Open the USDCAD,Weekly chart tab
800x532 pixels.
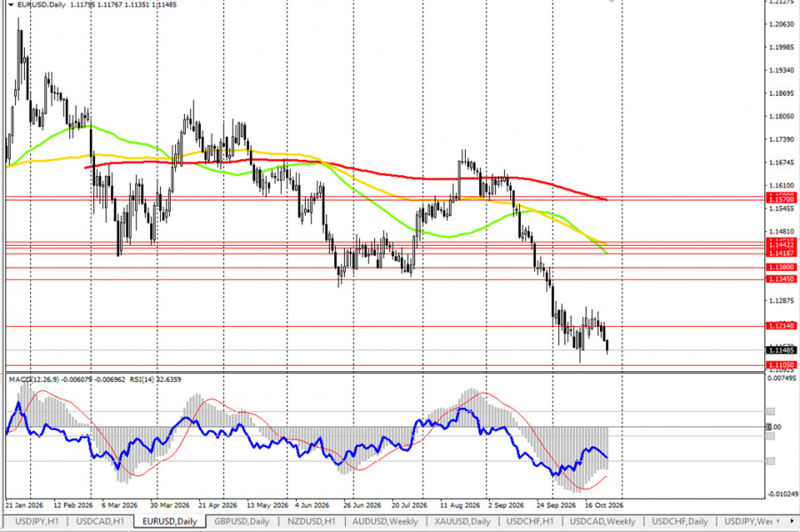click(603, 521)
